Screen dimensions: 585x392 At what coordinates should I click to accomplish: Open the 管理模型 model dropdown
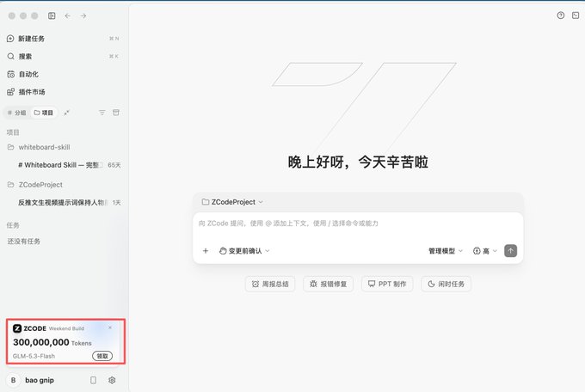(x=446, y=251)
